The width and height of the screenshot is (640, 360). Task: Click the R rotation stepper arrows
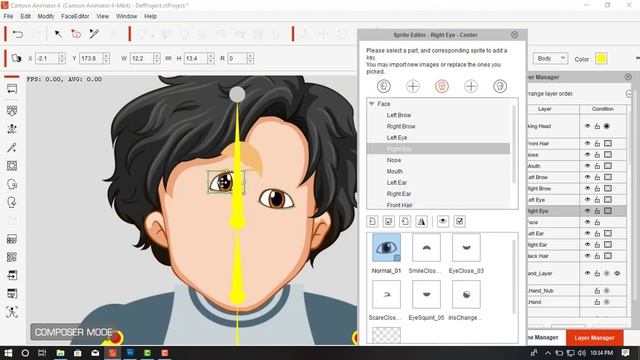[250, 58]
